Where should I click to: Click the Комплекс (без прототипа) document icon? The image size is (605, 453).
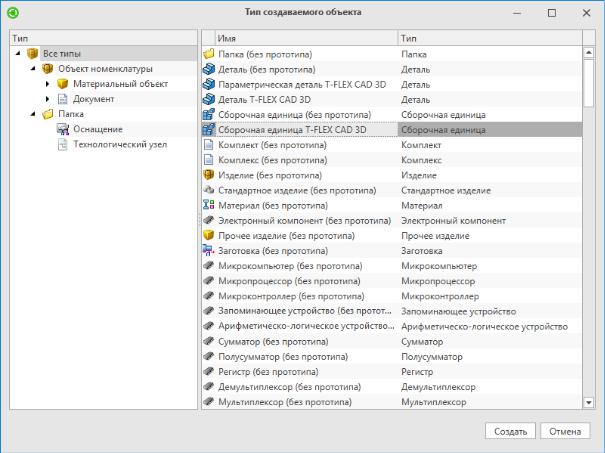208,160
